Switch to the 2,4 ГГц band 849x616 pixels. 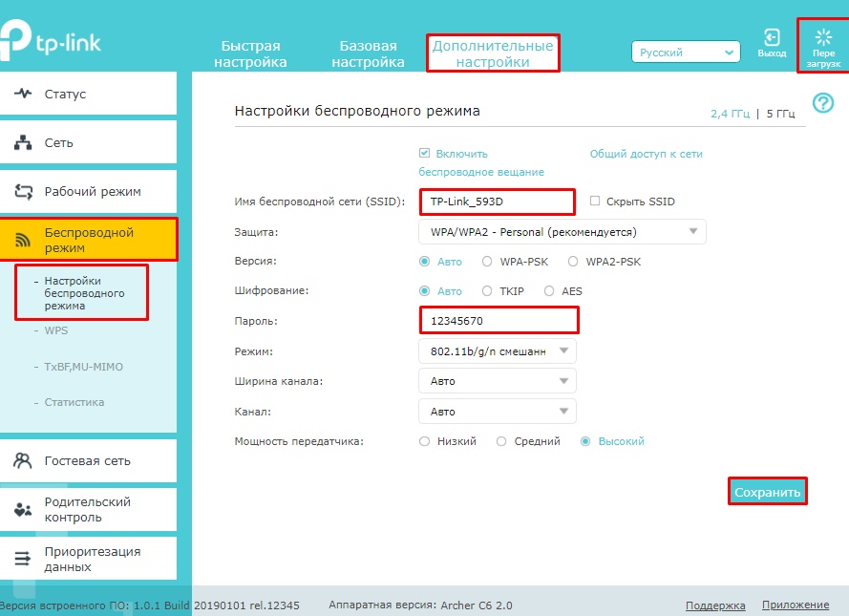(730, 114)
